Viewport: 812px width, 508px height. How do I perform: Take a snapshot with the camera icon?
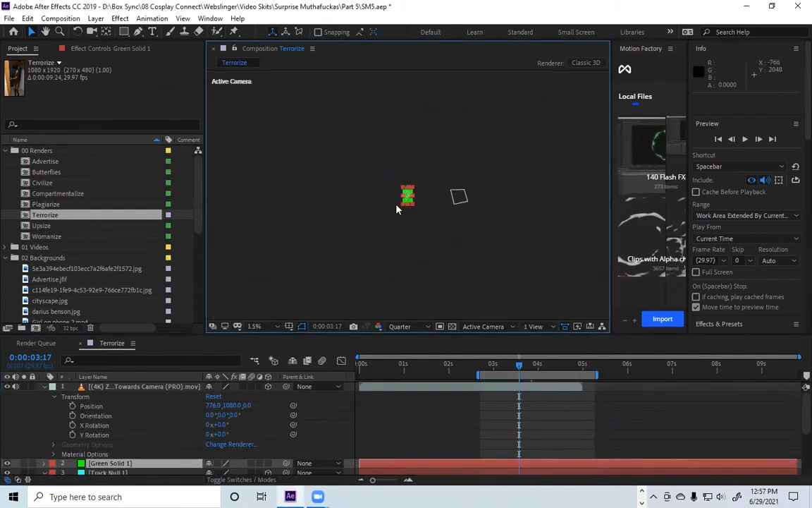point(353,327)
